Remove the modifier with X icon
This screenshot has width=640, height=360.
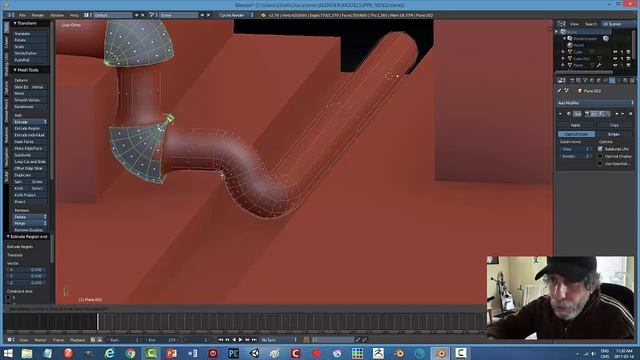631,114
